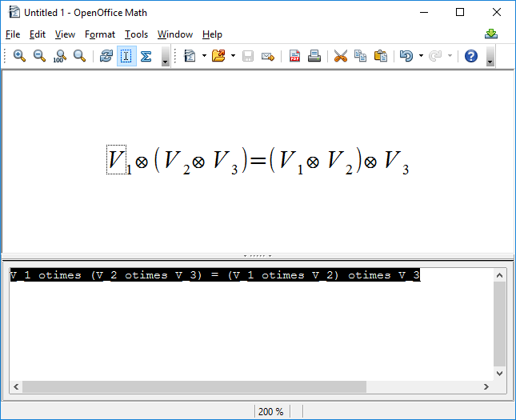The height and width of the screenshot is (420, 516).
Task: Open the Catalog sigma symbols icon
Action: tap(146, 56)
